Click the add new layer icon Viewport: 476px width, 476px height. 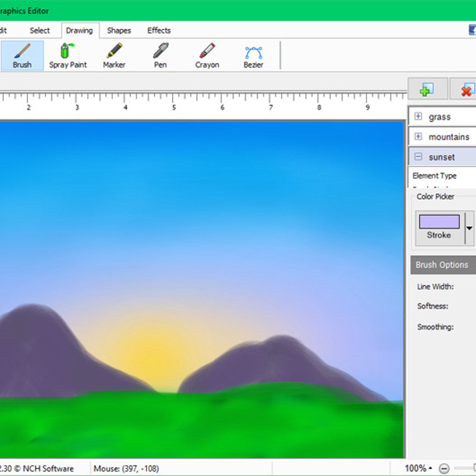[x=427, y=89]
